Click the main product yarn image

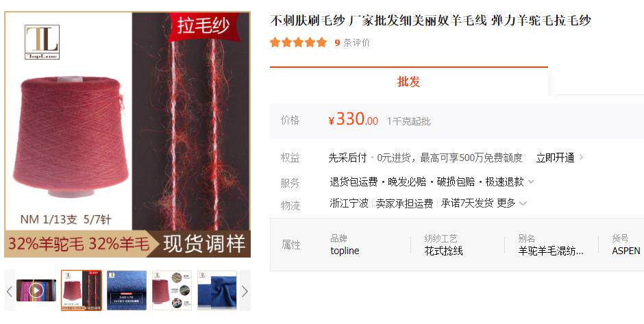coord(127,134)
